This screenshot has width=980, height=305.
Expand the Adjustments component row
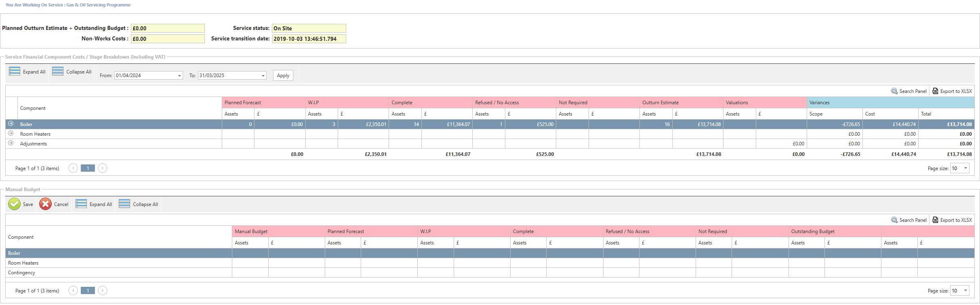point(11,143)
